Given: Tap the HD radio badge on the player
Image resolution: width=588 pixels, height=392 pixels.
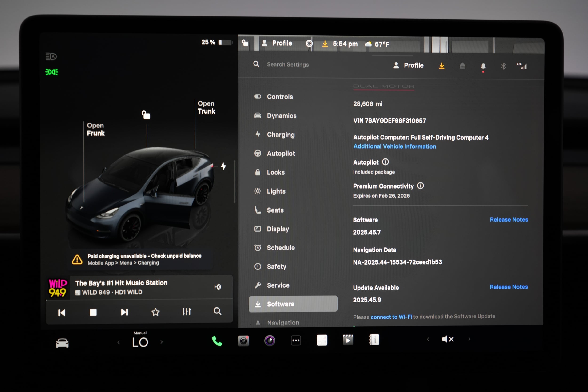Looking at the screenshot, I should [218, 287].
